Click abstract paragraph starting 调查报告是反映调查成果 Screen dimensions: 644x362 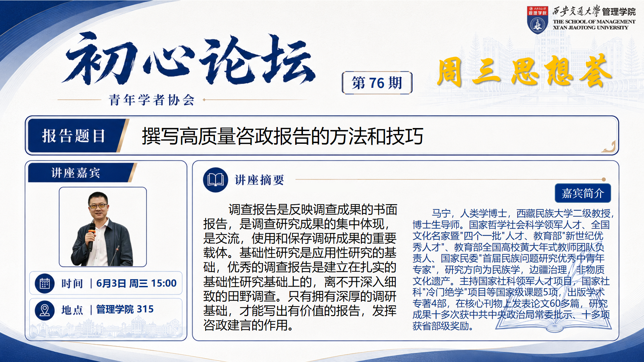300,267
